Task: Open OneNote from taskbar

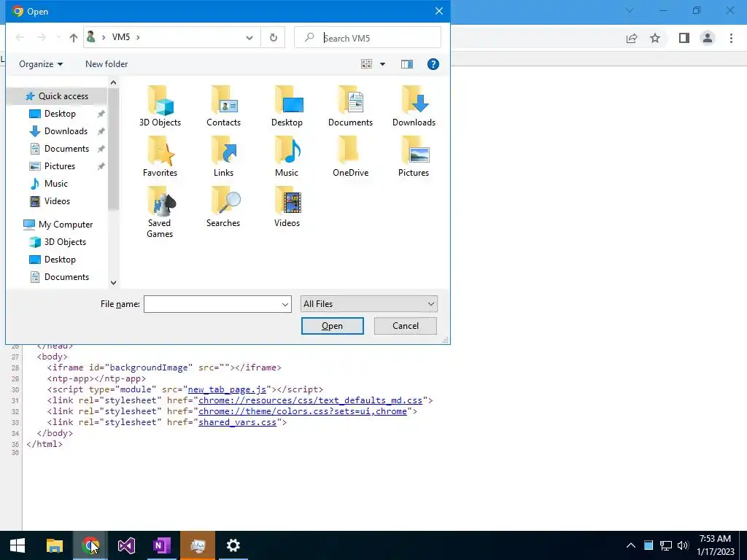Action: pyautogui.click(x=161, y=545)
